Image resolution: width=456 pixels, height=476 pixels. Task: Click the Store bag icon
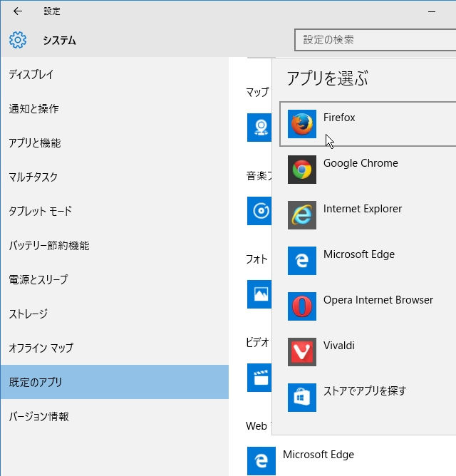coord(302,397)
